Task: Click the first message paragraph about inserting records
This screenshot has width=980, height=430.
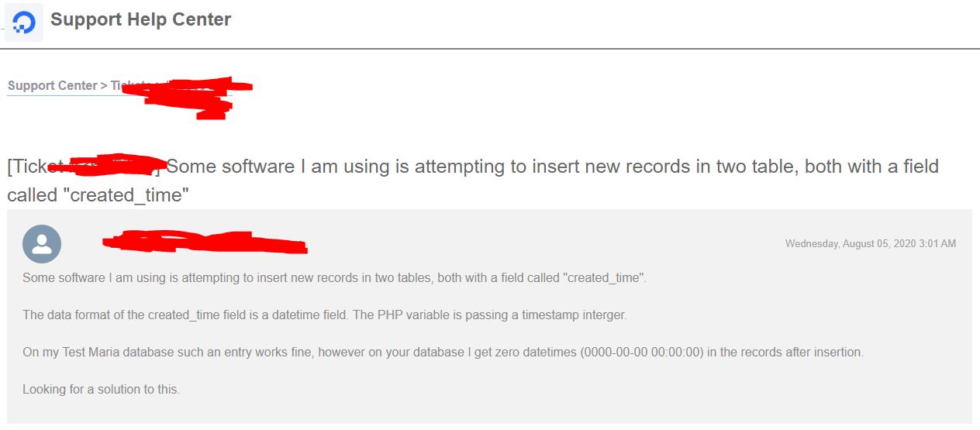Action: tap(334, 277)
